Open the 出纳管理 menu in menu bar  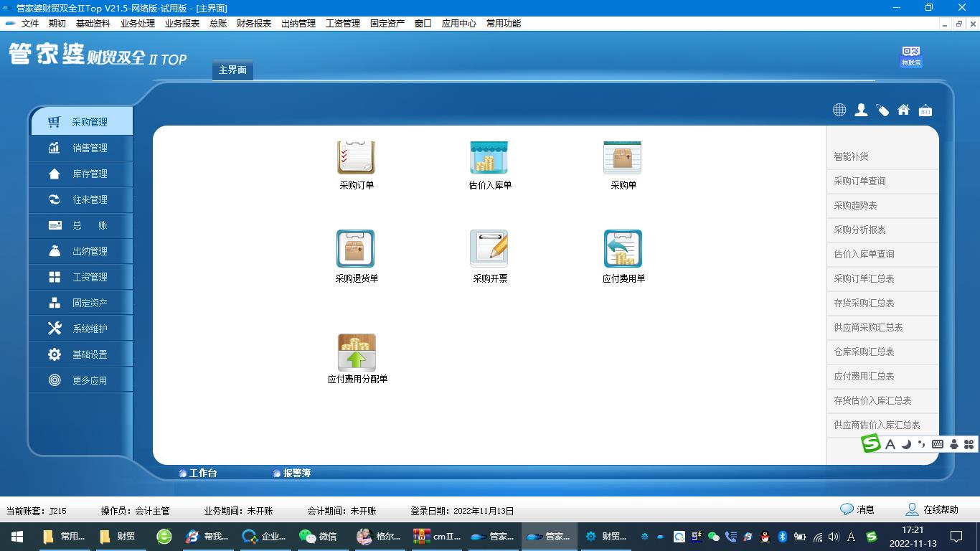tap(298, 24)
